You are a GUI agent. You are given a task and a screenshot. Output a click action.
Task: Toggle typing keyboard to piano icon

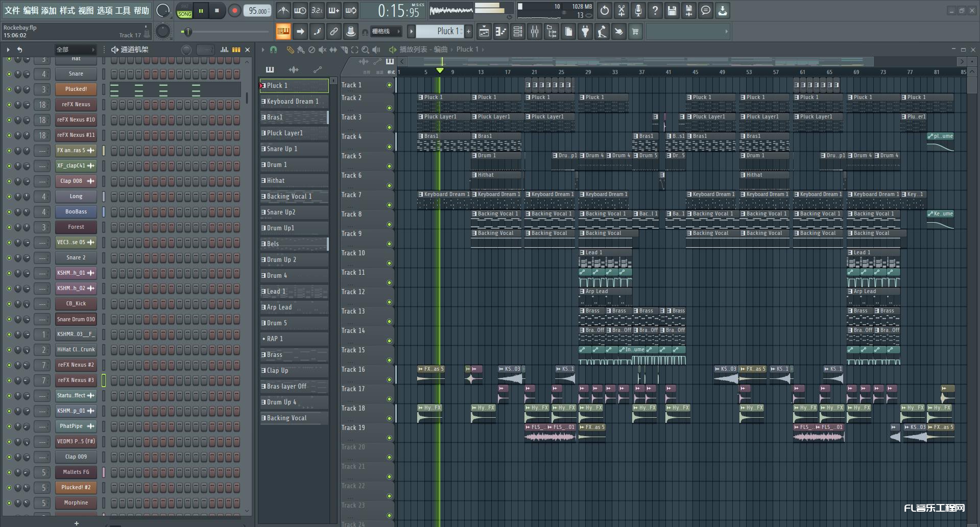coord(283,32)
